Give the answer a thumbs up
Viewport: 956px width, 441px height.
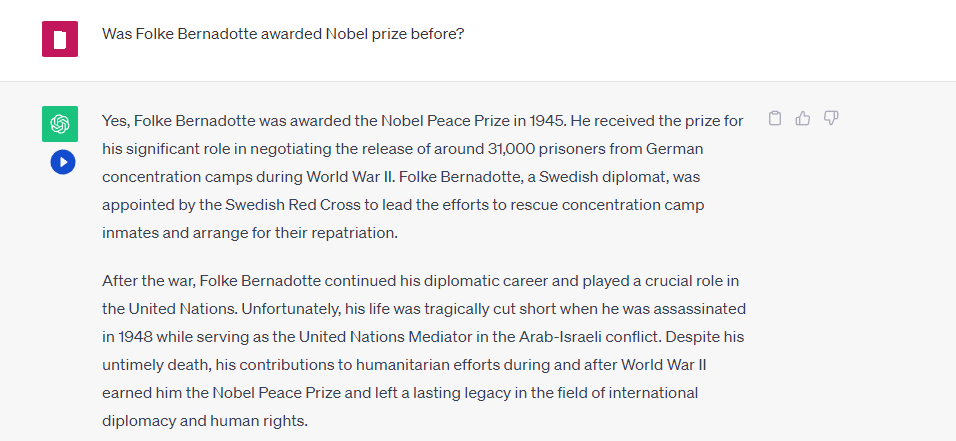click(803, 119)
